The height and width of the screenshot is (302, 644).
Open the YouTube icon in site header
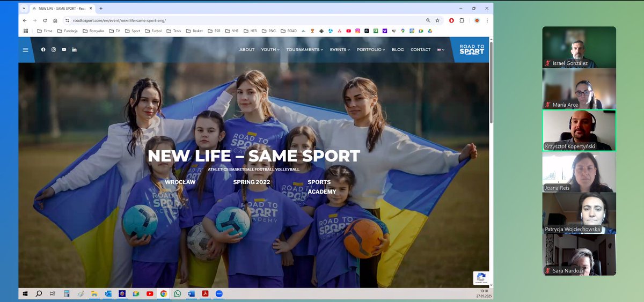(64, 49)
